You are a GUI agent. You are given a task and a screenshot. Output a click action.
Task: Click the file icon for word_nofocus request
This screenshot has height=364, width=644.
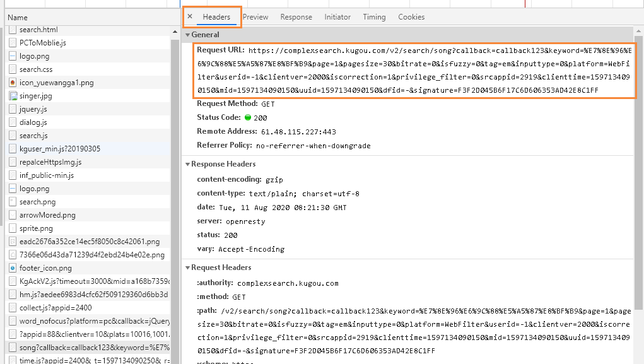pos(13,321)
